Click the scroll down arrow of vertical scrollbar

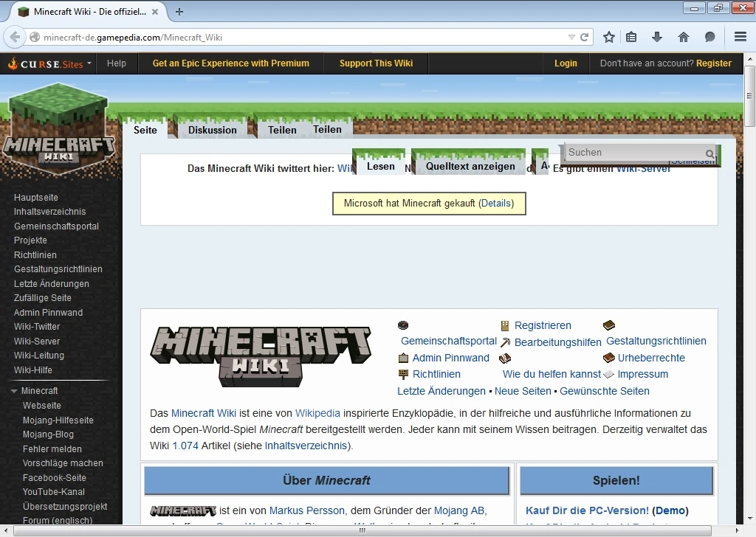coord(750,519)
